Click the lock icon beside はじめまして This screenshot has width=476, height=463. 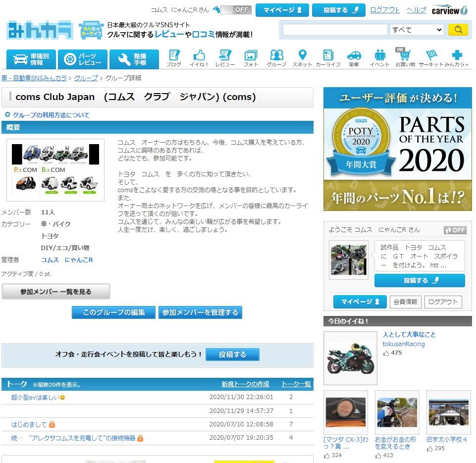(x=52, y=424)
